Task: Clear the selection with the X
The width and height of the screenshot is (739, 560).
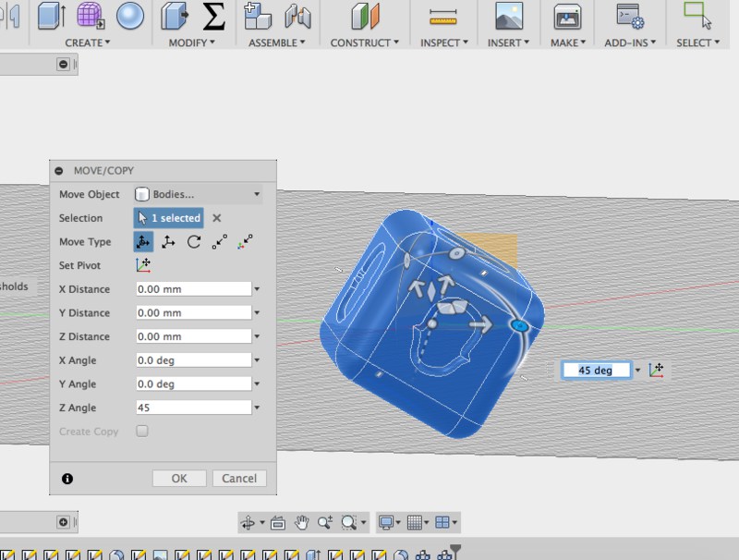Action: coord(216,218)
